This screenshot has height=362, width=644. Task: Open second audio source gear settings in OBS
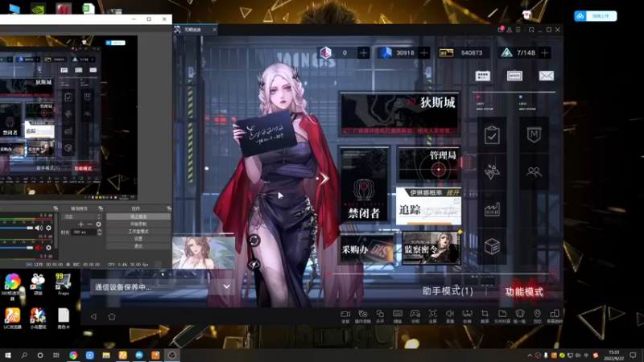pyautogui.click(x=48, y=248)
